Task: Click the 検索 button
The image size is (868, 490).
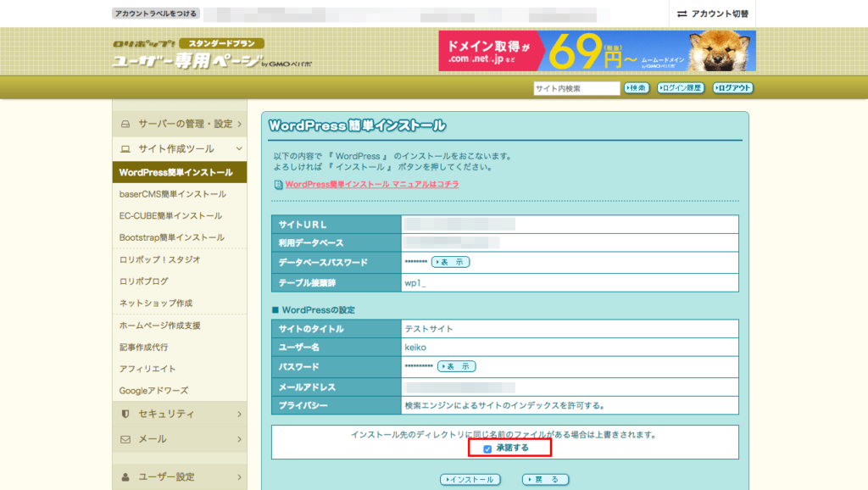Action: pos(637,88)
